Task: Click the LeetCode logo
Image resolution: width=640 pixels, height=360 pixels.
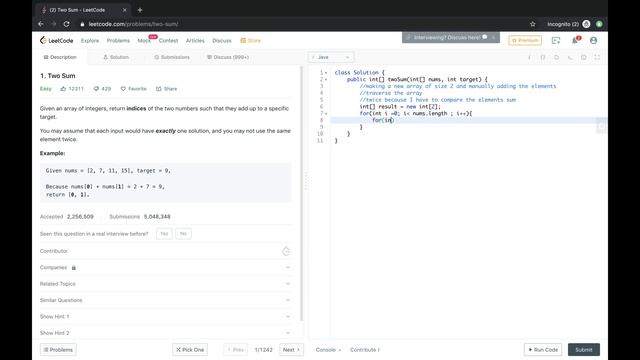Action: pyautogui.click(x=57, y=40)
